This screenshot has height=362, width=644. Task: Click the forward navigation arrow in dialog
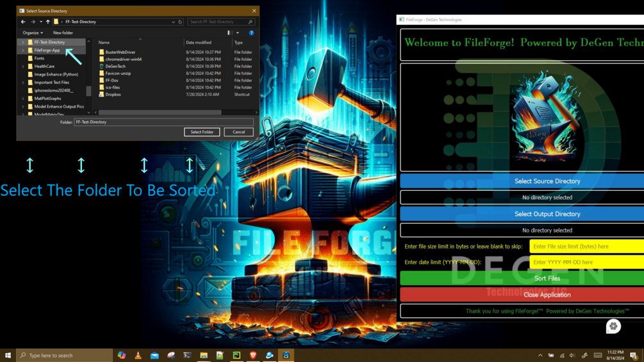[x=33, y=22]
